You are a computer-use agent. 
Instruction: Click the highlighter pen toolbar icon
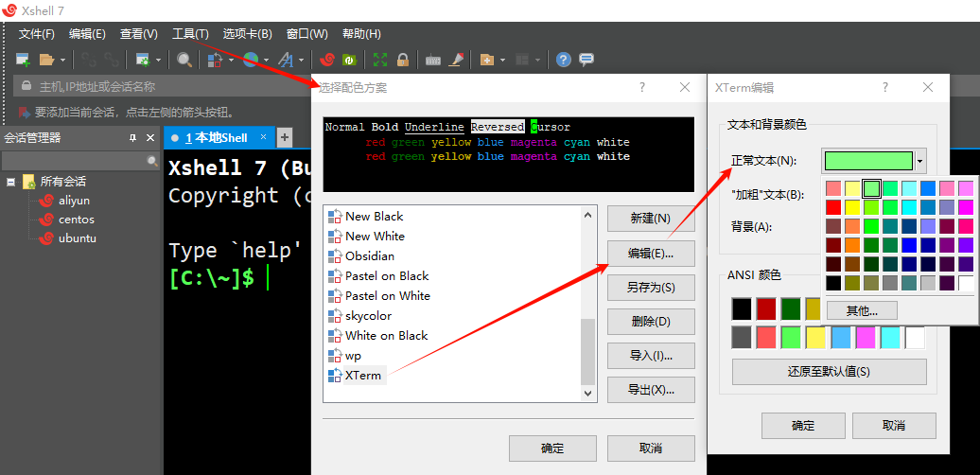click(456, 60)
